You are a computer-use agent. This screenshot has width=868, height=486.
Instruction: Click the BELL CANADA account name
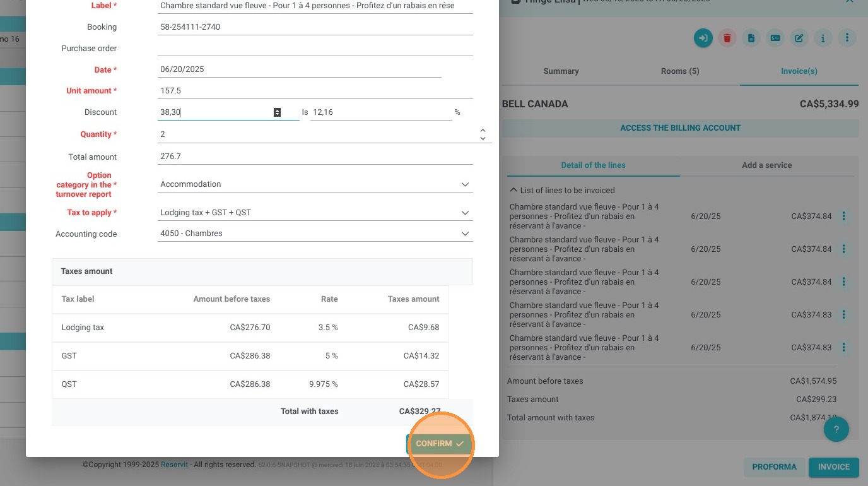click(x=535, y=104)
